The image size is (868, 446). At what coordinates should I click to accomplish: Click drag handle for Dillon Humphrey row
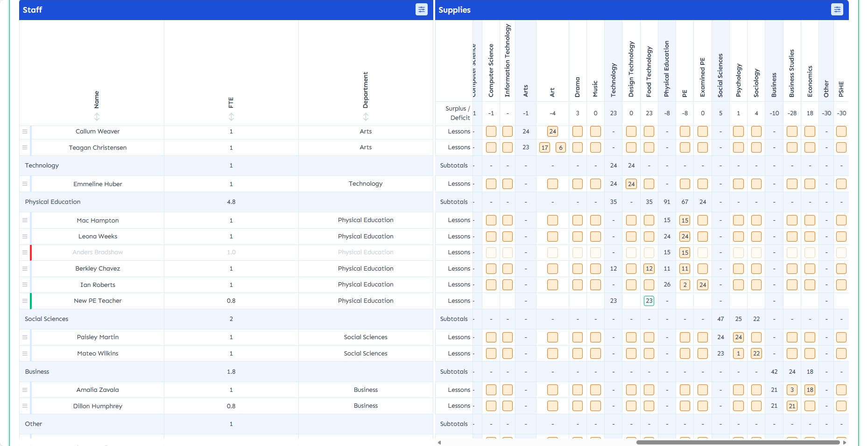tap(25, 406)
